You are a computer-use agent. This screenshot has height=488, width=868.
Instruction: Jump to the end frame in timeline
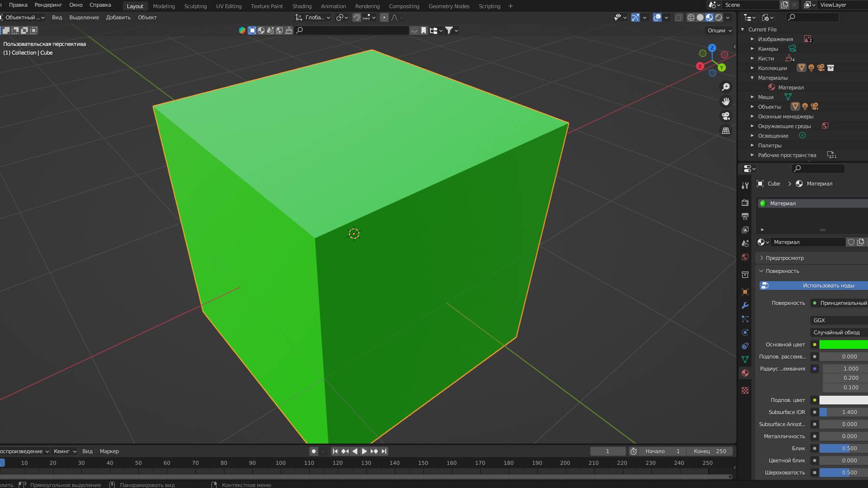pos(384,451)
